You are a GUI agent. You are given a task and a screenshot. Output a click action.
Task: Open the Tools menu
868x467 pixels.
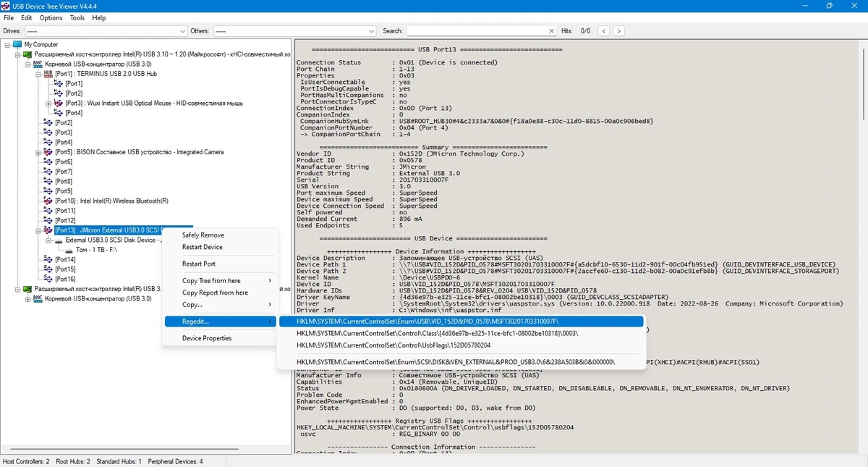point(77,17)
